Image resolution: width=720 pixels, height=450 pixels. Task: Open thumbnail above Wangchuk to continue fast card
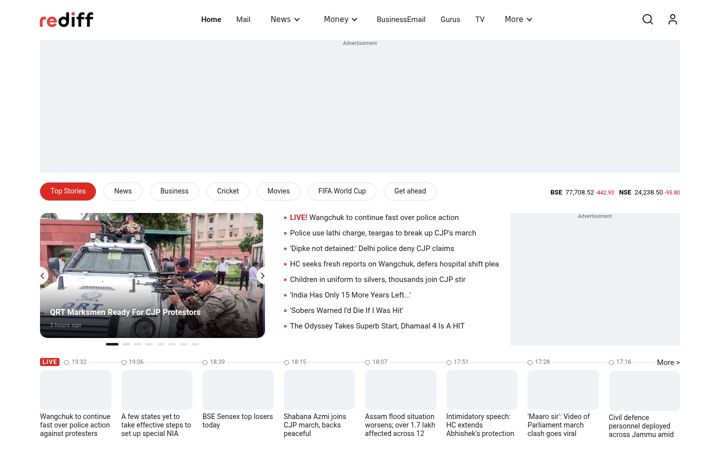click(75, 390)
